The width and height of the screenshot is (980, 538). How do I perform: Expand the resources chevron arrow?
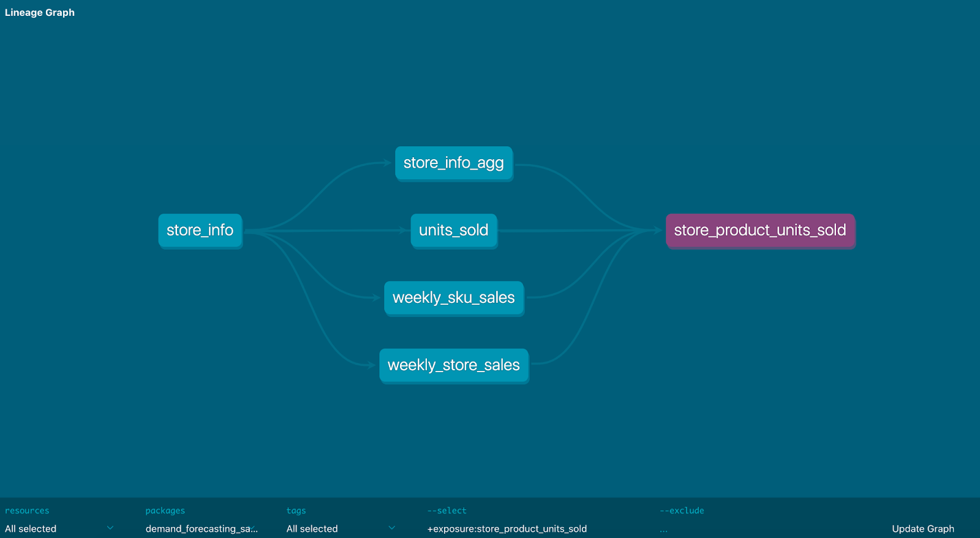coord(110,528)
